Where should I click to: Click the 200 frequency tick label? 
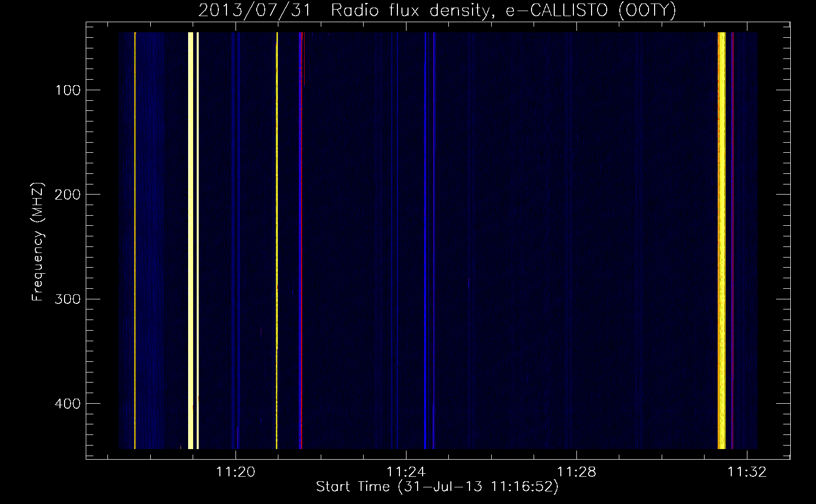[x=67, y=195]
